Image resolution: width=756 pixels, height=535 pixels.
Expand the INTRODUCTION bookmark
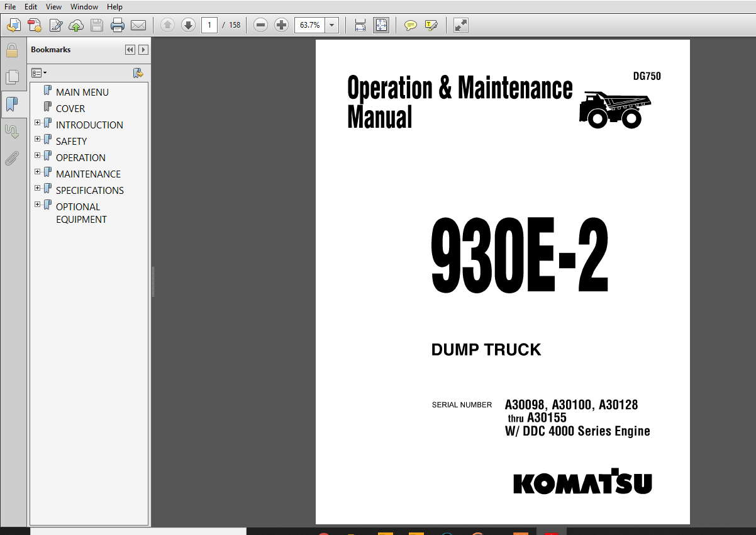point(38,123)
